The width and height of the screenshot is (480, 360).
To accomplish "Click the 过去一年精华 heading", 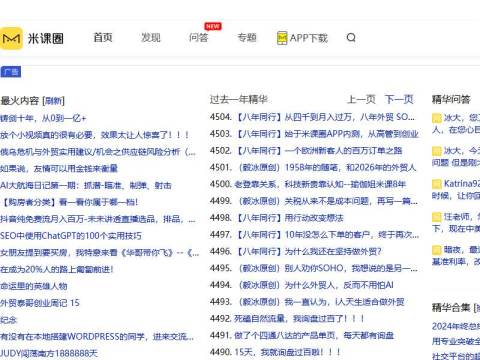I will 239,99.
